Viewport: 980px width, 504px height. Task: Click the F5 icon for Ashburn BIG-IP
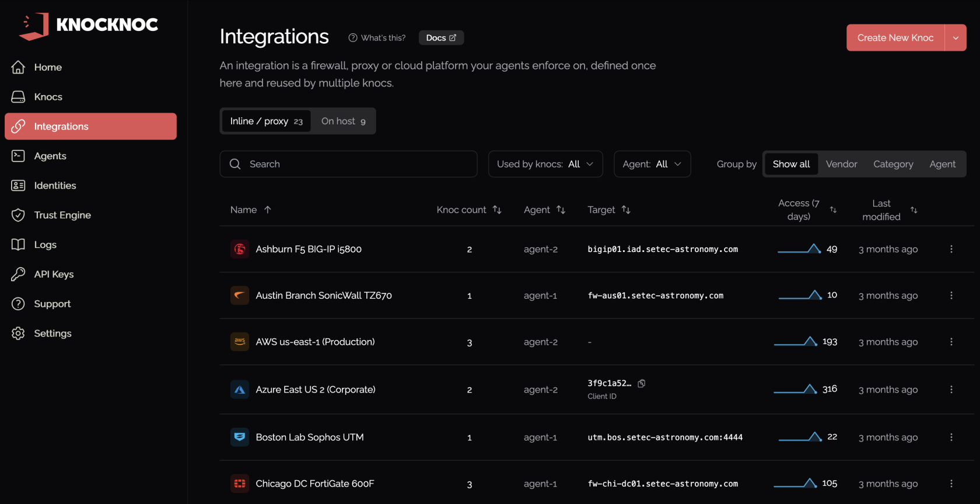[x=240, y=249]
